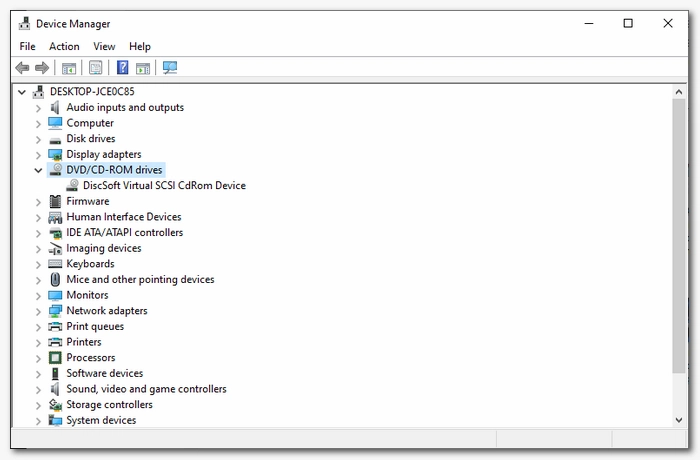The image size is (700, 460).
Task: Click Scan for hardware changes icon
Action: click(170, 68)
